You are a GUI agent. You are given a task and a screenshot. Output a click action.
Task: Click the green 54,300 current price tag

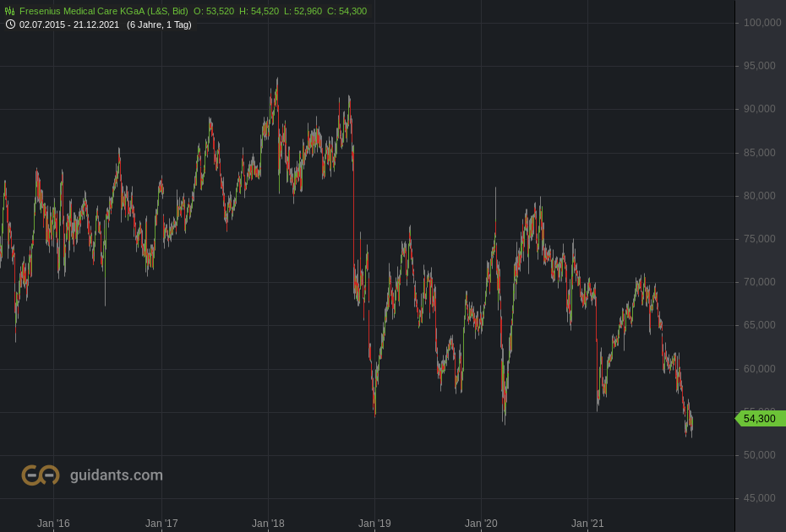pos(760,419)
